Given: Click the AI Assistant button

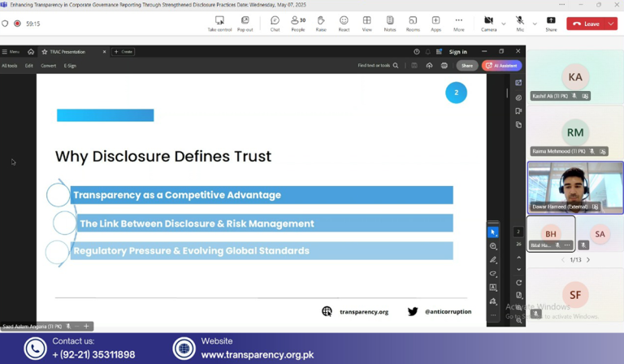Looking at the screenshot, I should pyautogui.click(x=501, y=66).
